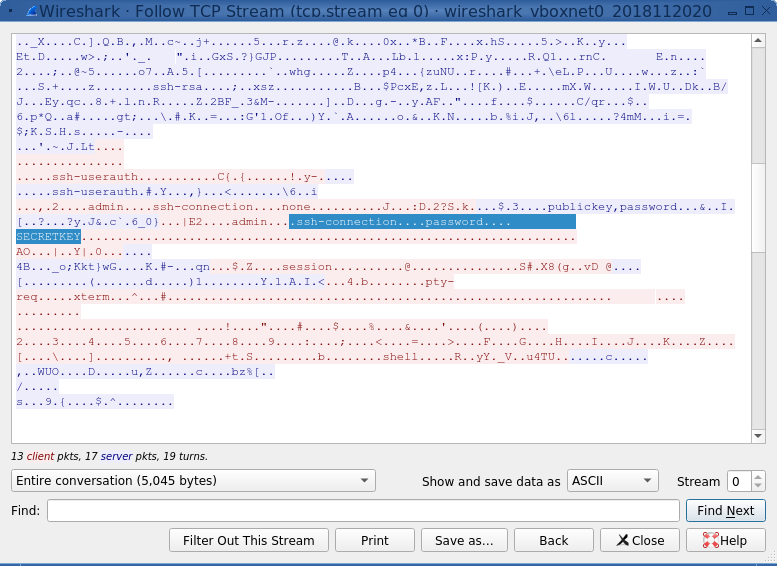Click the Help button

(x=725, y=540)
